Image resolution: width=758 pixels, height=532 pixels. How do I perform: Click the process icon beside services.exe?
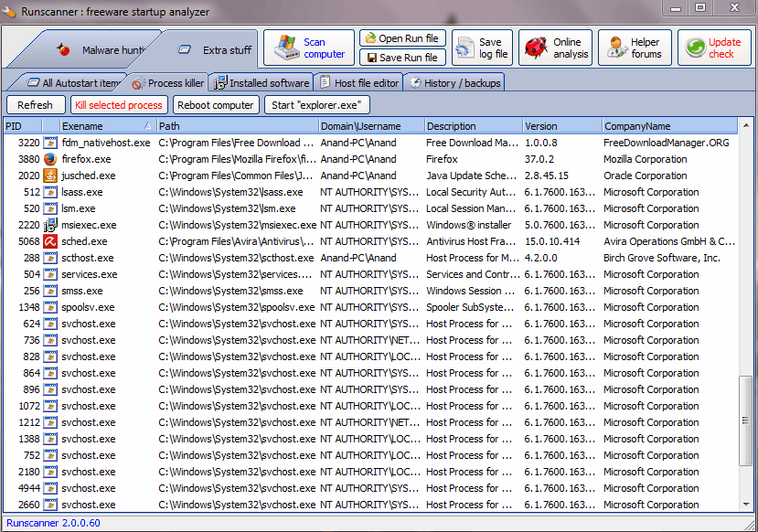49,274
